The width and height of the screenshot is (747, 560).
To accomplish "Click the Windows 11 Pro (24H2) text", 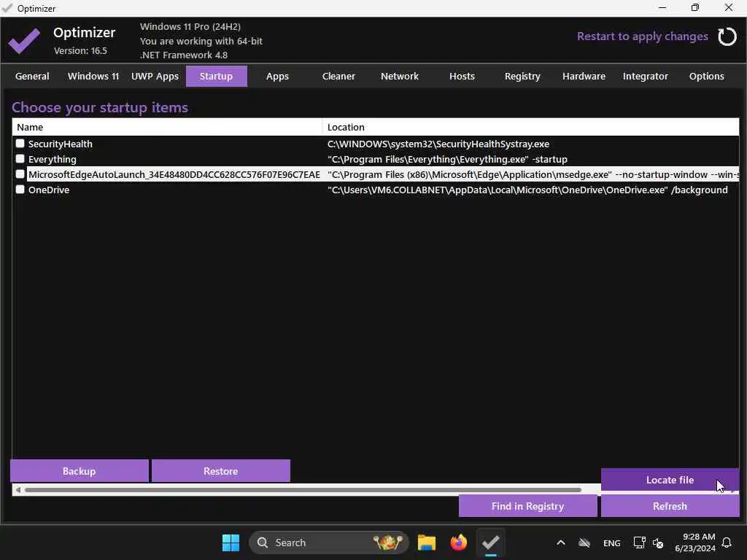I will click(190, 27).
